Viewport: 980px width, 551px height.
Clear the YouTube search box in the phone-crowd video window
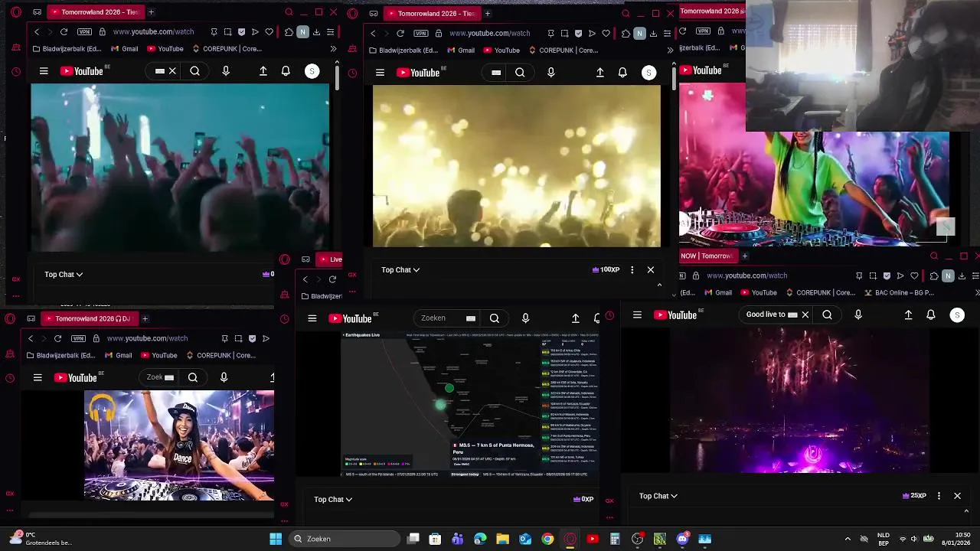(172, 71)
